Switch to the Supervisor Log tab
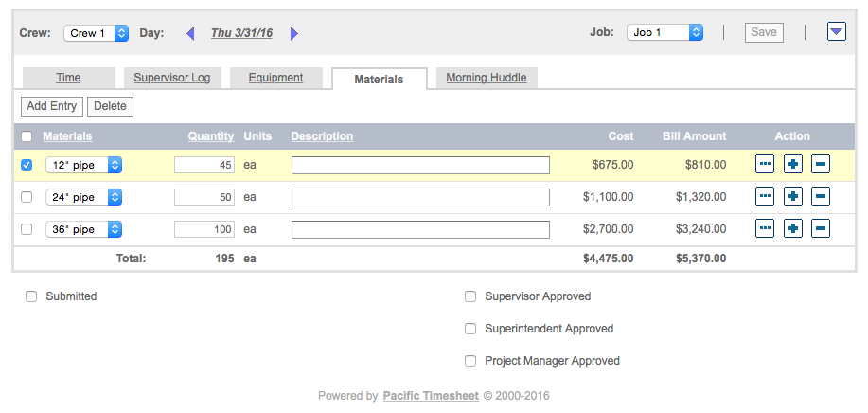 click(x=171, y=78)
